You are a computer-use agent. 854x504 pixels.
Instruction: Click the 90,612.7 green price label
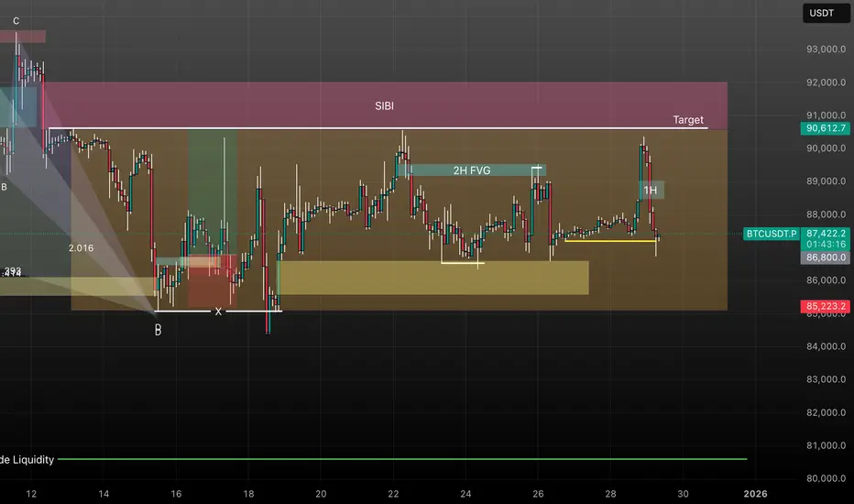click(x=825, y=128)
